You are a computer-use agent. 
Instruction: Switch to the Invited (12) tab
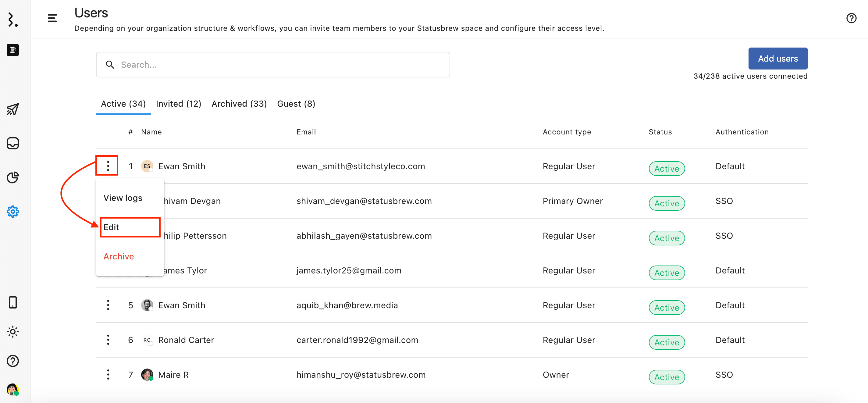click(178, 104)
